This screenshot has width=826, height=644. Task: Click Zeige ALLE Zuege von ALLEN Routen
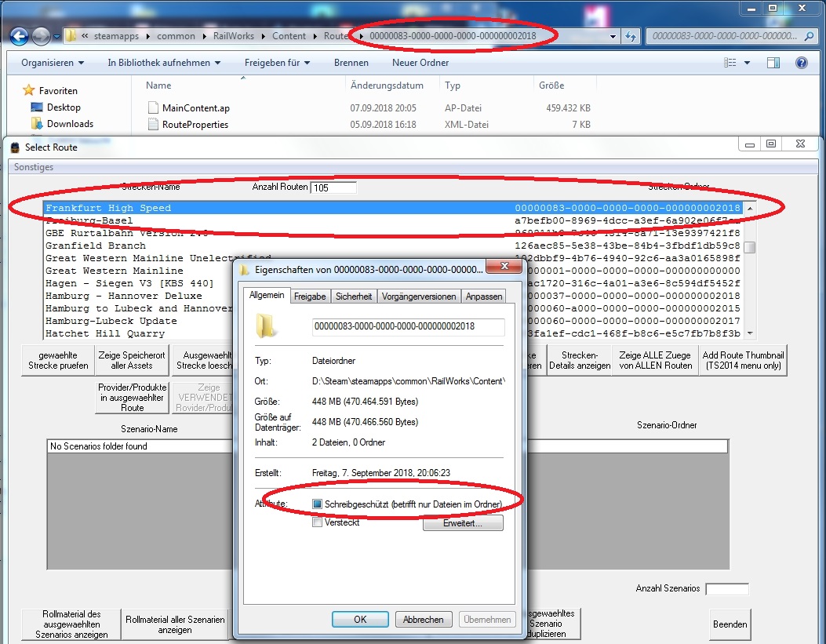click(655, 360)
